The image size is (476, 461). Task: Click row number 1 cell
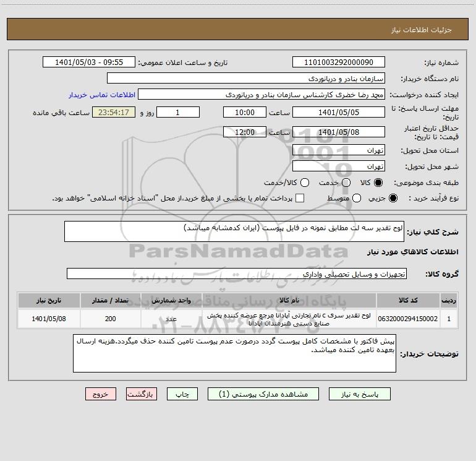[449, 319]
